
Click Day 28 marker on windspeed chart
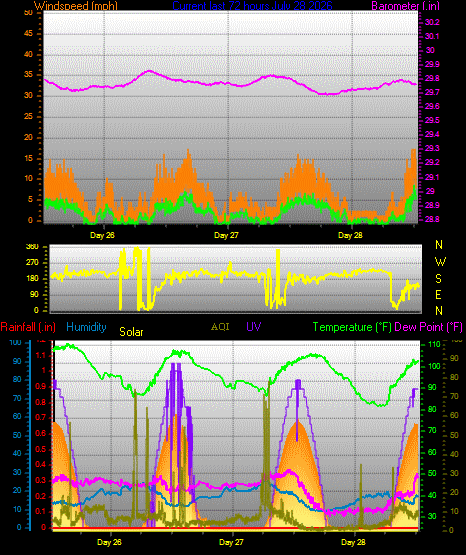350,235
